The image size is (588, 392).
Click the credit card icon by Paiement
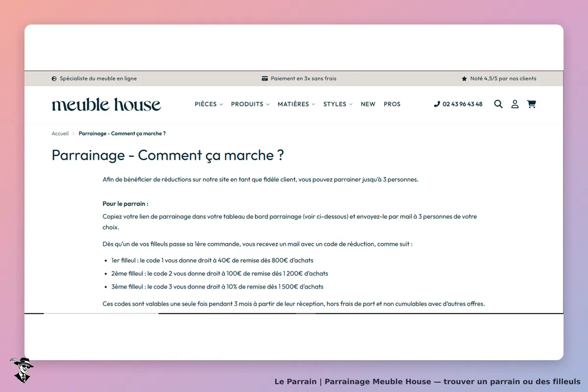(x=265, y=78)
